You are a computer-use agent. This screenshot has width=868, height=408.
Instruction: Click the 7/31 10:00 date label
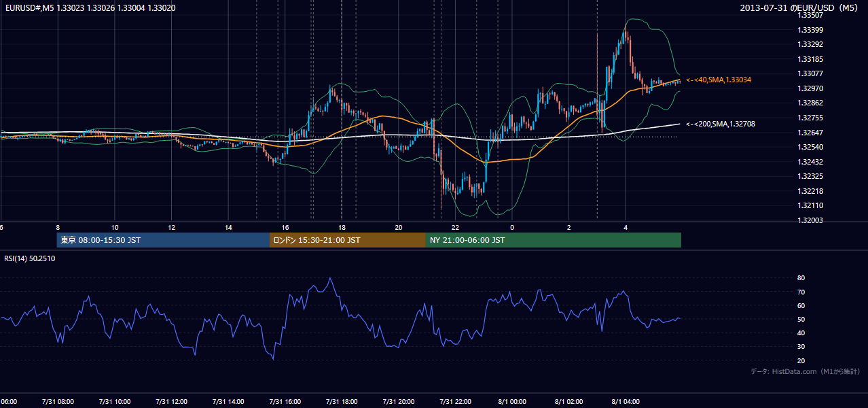(x=115, y=402)
